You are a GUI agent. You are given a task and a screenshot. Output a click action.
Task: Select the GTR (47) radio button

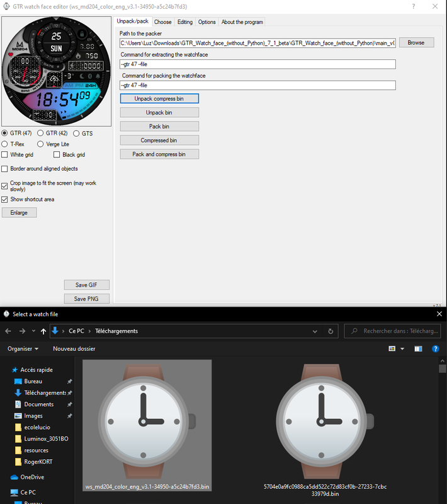(4, 133)
